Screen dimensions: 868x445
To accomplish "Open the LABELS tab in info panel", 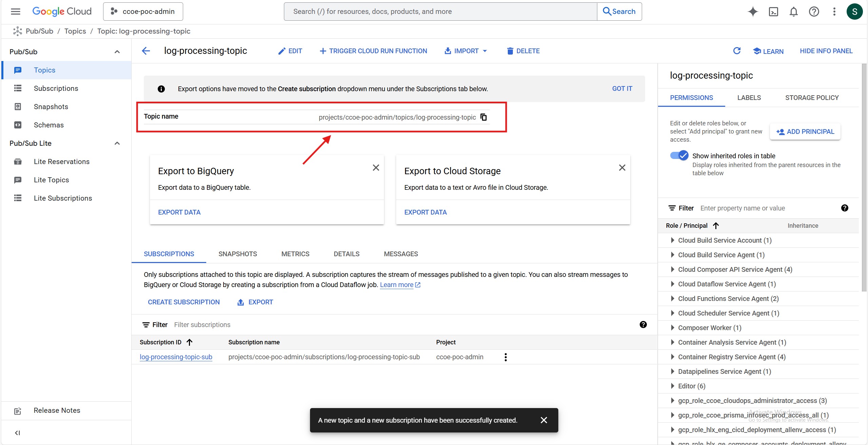I will (x=749, y=98).
